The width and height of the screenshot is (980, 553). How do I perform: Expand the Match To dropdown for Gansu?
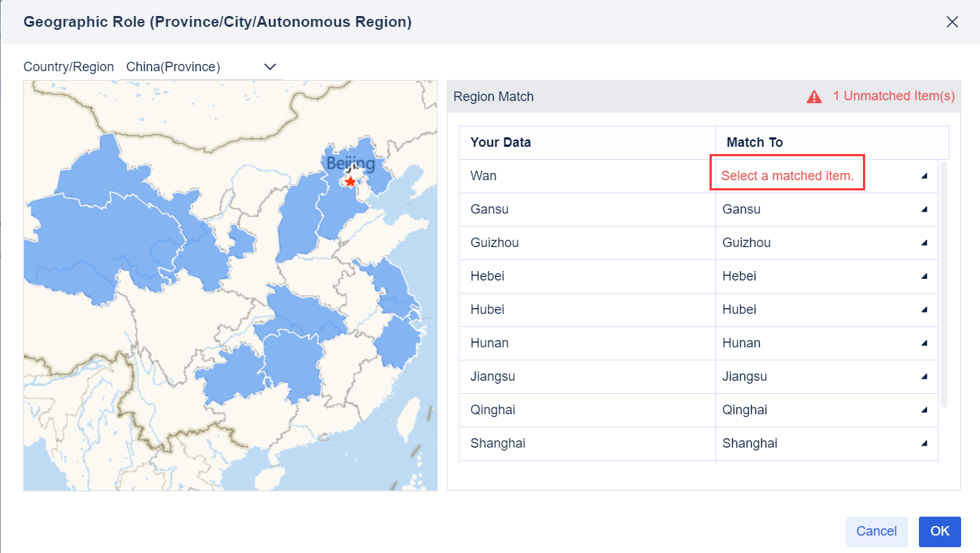tap(924, 209)
